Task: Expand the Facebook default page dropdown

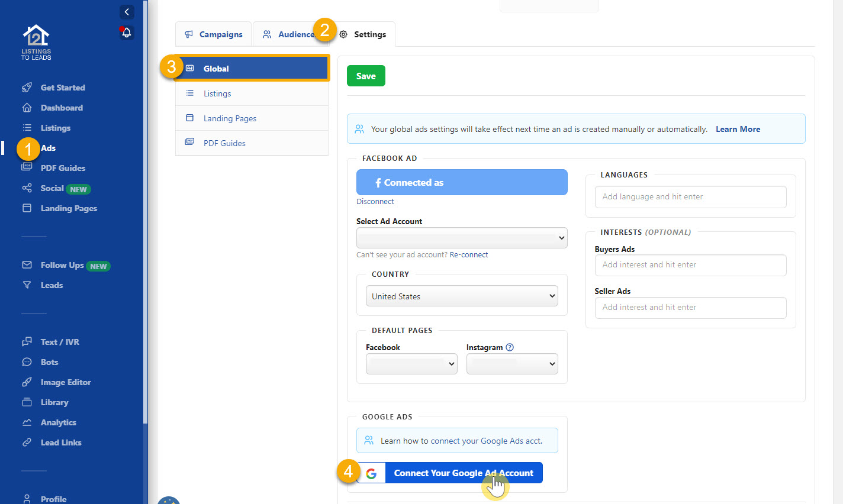Action: (x=411, y=364)
